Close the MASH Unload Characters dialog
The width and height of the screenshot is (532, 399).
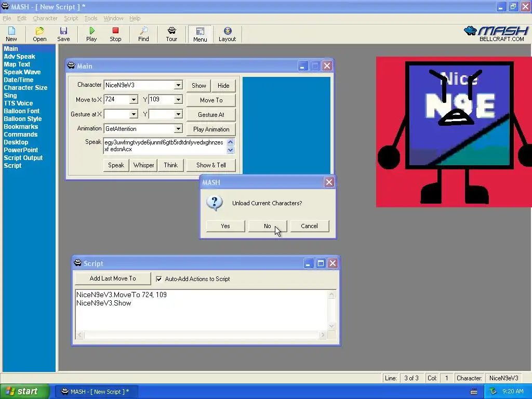point(329,182)
